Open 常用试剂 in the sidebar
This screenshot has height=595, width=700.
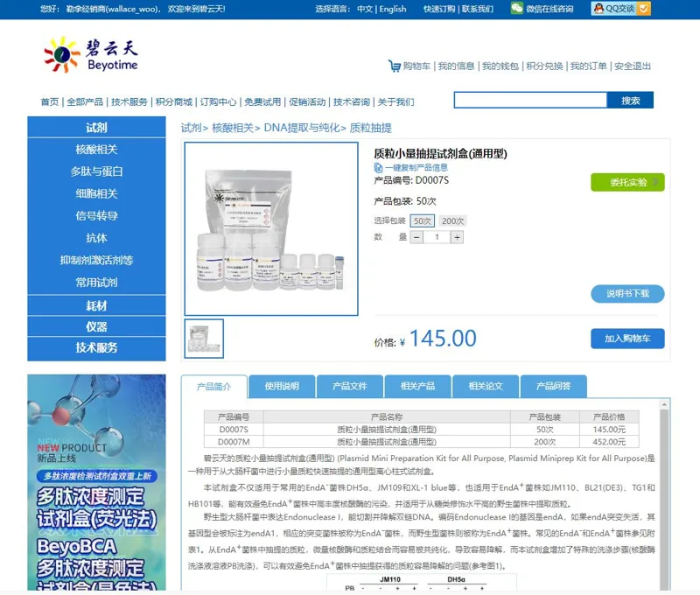click(96, 283)
